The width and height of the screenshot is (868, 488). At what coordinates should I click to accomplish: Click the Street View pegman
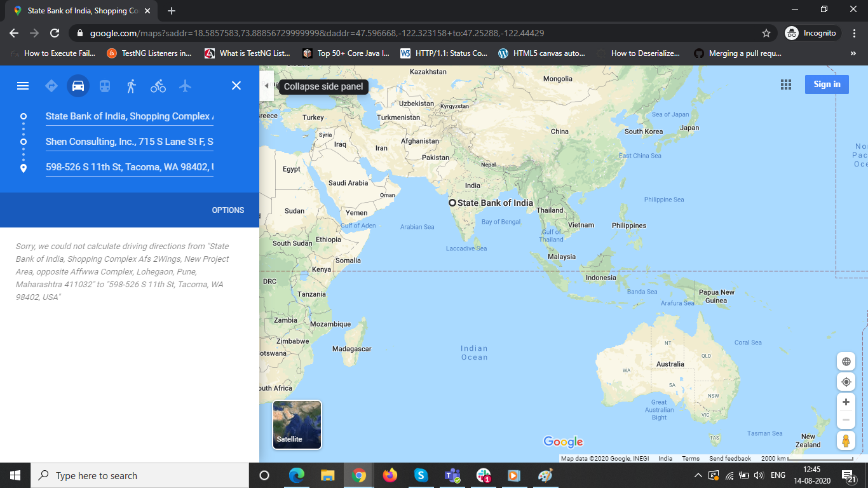[x=846, y=440]
